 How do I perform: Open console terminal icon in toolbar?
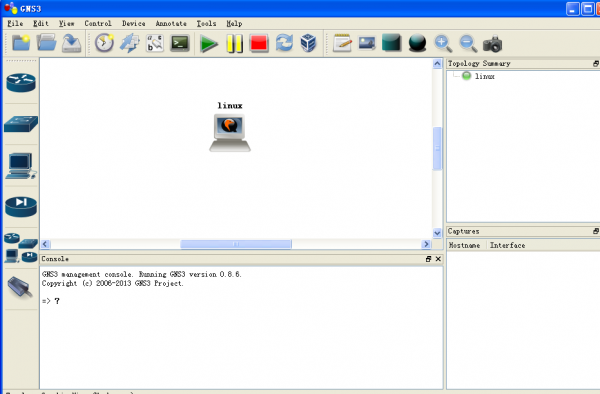coord(180,43)
